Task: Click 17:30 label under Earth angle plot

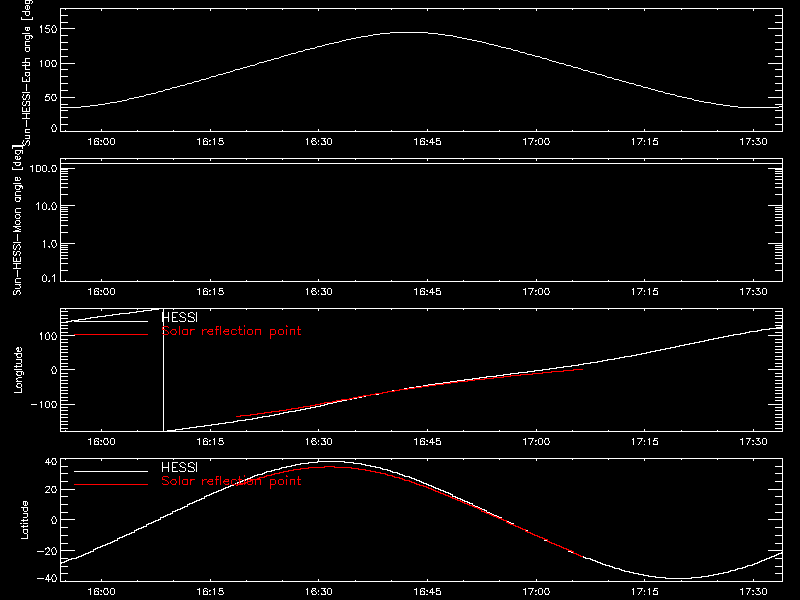Action: click(753, 142)
